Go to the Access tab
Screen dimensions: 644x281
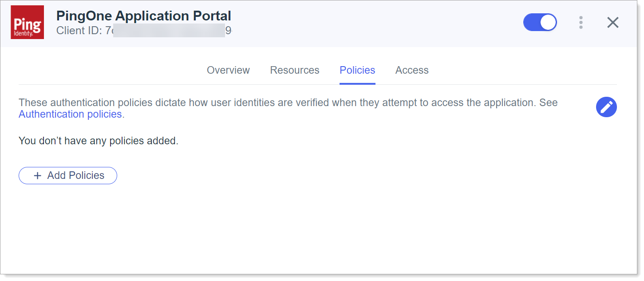[x=411, y=70]
